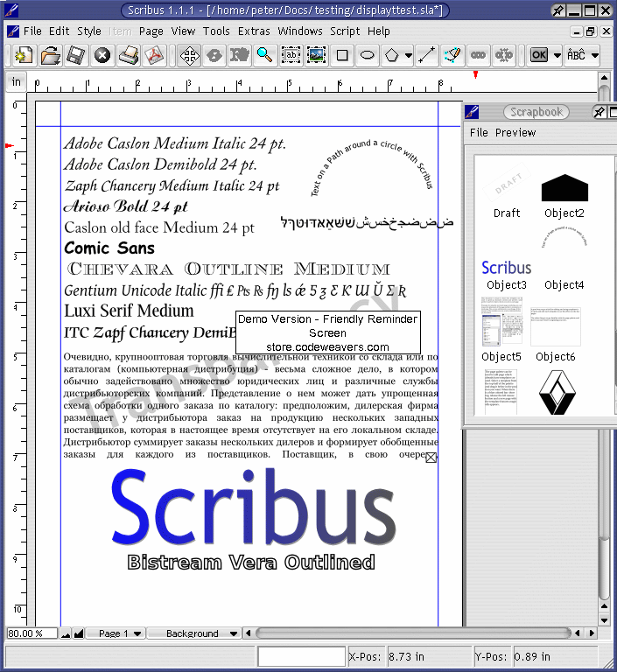
Task: Click the vertical scrollbar up arrow at top
Action: (x=604, y=78)
